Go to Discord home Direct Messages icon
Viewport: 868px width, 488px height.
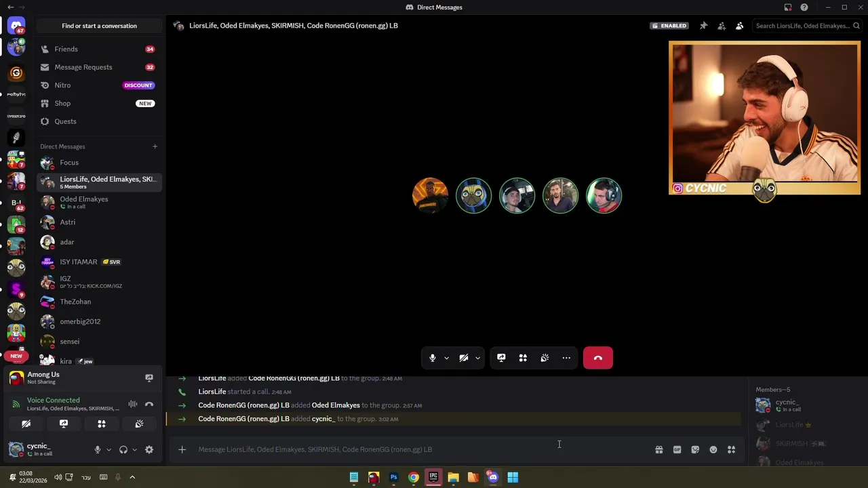click(16, 26)
